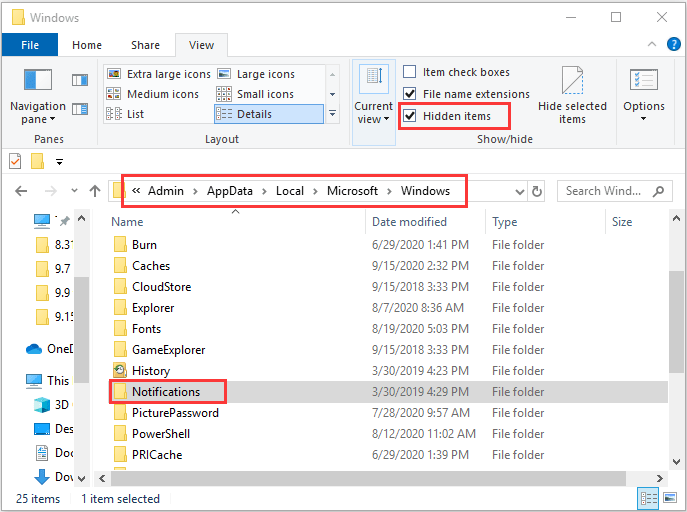Select the View ribbon tab
687x512 pixels.
coord(201,45)
